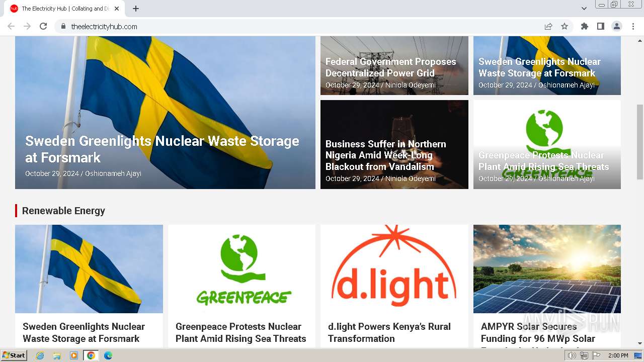Expand the tab search chevron
This screenshot has width=644, height=362.
(x=584, y=9)
